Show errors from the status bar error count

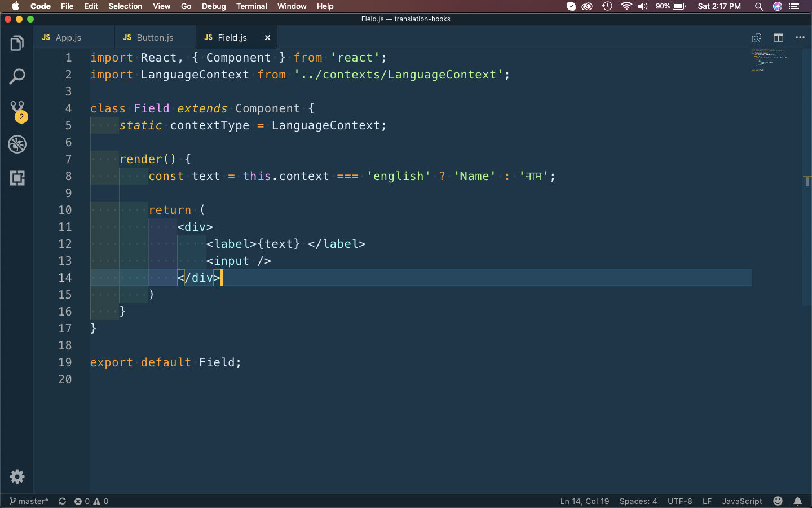pyautogui.click(x=82, y=501)
